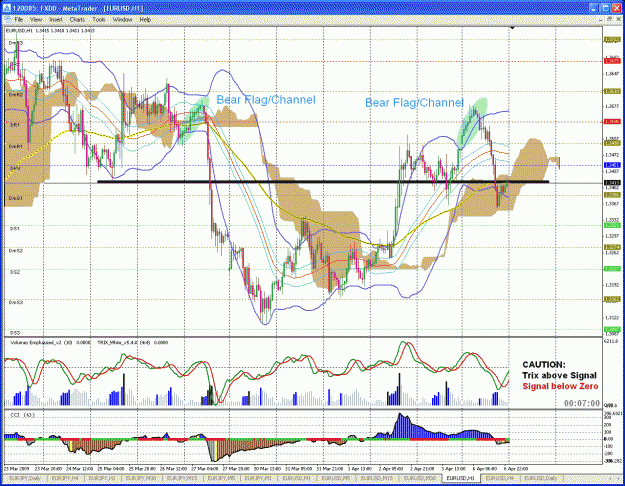This screenshot has height=486, width=625.
Task: Click the DmS2 pivot level label
Action: tap(16, 251)
